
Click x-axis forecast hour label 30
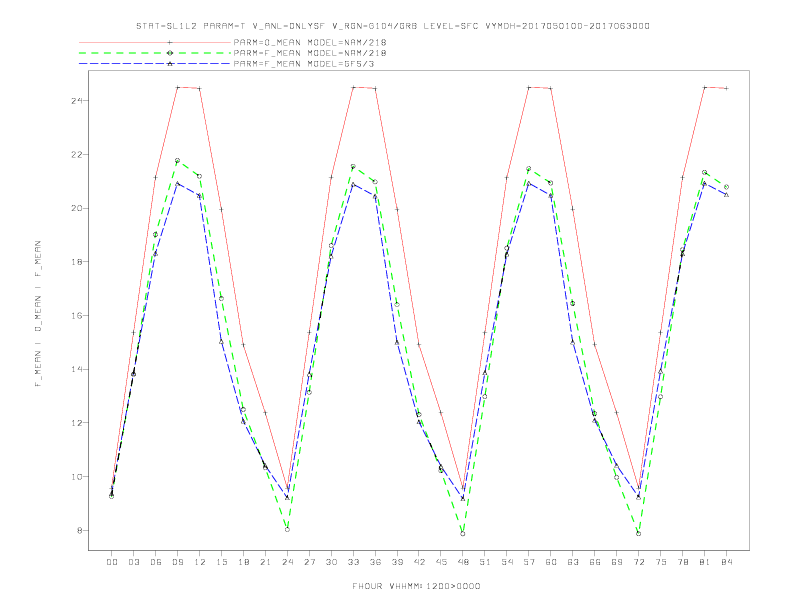(331, 562)
